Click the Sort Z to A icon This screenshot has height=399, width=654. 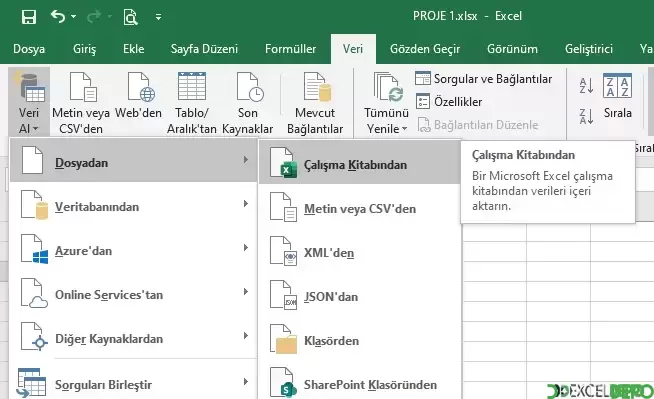(586, 116)
